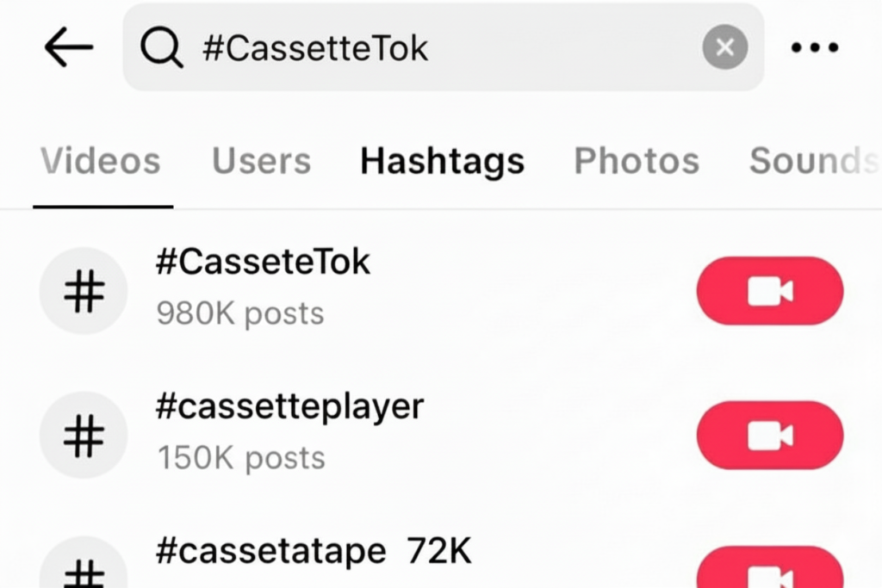Clear the search text with X icon

tap(724, 48)
